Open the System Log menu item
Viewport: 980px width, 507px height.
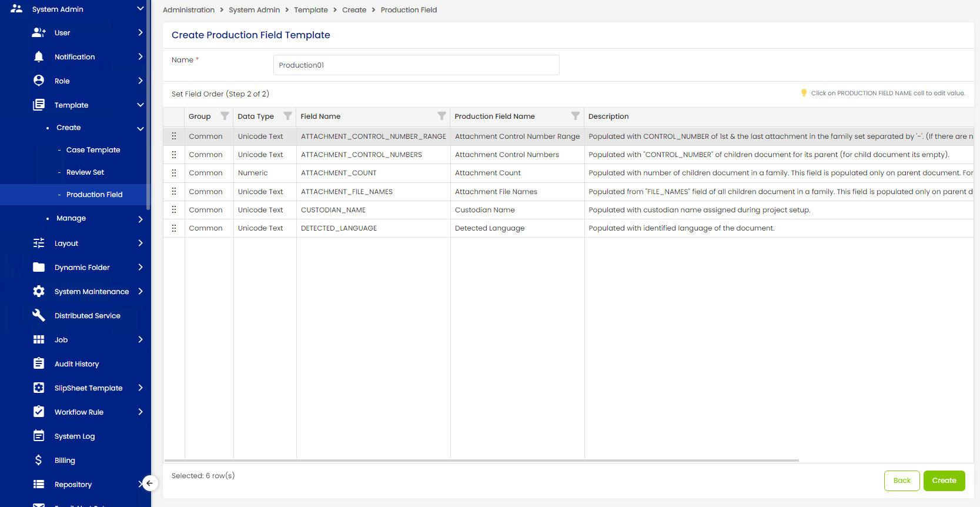click(75, 436)
